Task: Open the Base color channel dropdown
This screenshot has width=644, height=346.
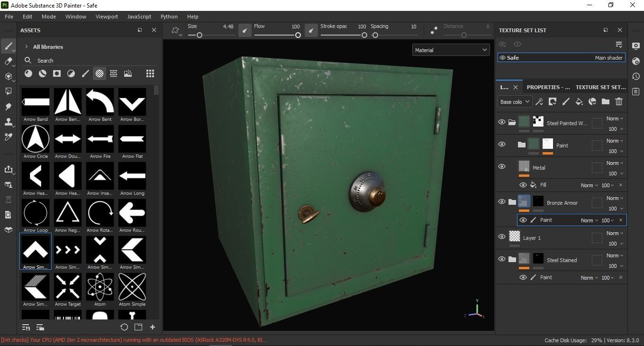Action: point(515,101)
